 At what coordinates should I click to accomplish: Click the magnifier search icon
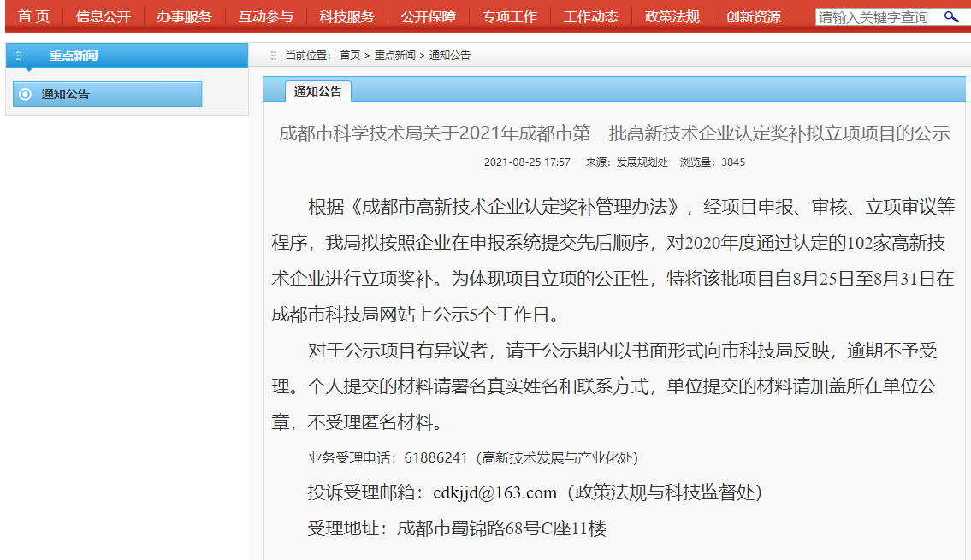951,16
